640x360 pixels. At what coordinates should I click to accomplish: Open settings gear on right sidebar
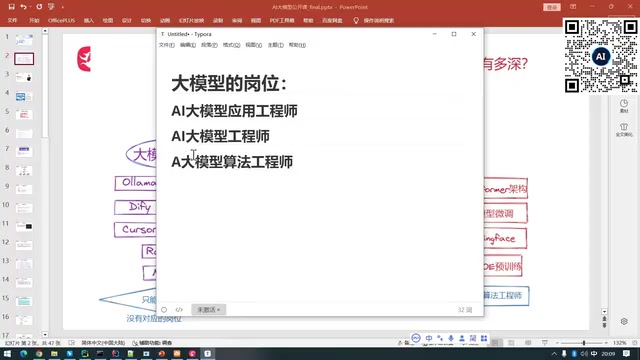coord(624,321)
